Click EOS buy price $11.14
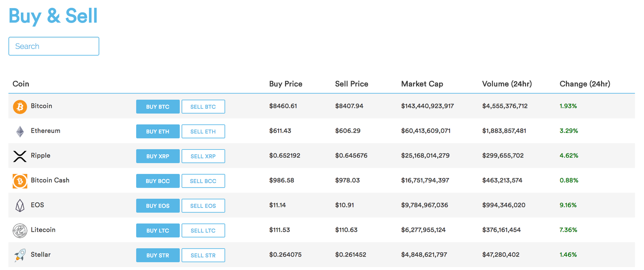The width and height of the screenshot is (644, 270). (278, 205)
